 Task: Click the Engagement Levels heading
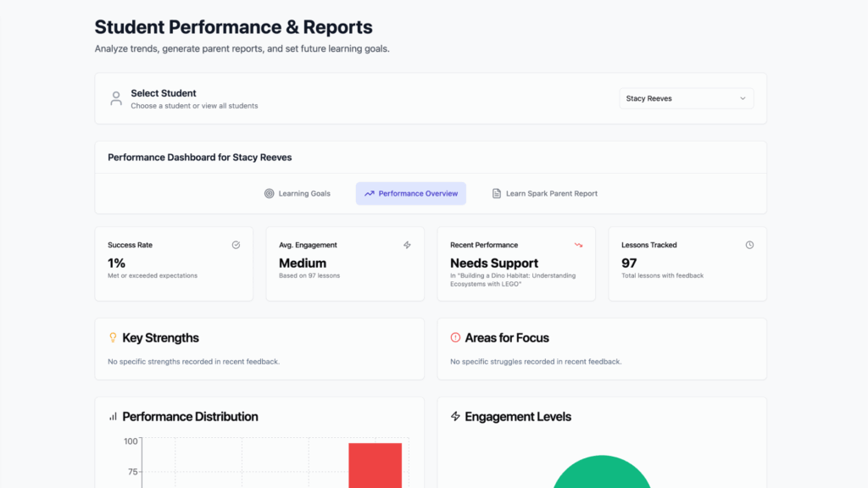pos(518,417)
